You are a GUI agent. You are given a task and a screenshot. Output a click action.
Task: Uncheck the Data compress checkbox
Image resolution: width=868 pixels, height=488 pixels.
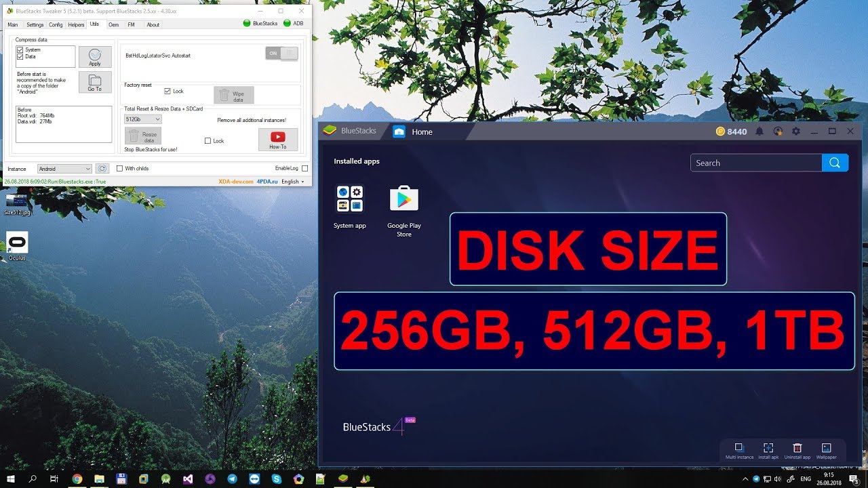[x=20, y=57]
